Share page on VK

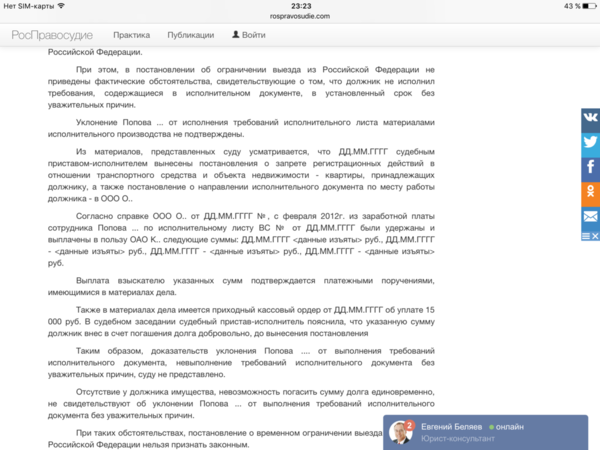click(590, 117)
